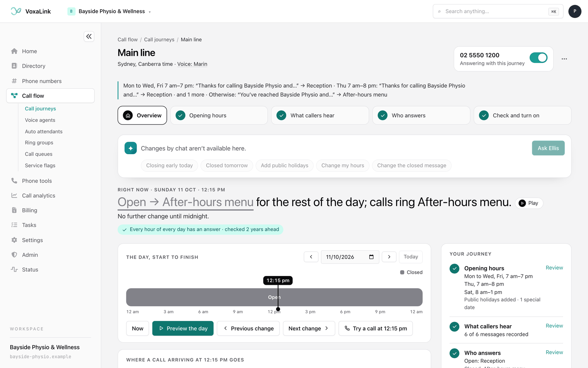Click the Today button
This screenshot has width=588, height=368.
[x=411, y=257]
